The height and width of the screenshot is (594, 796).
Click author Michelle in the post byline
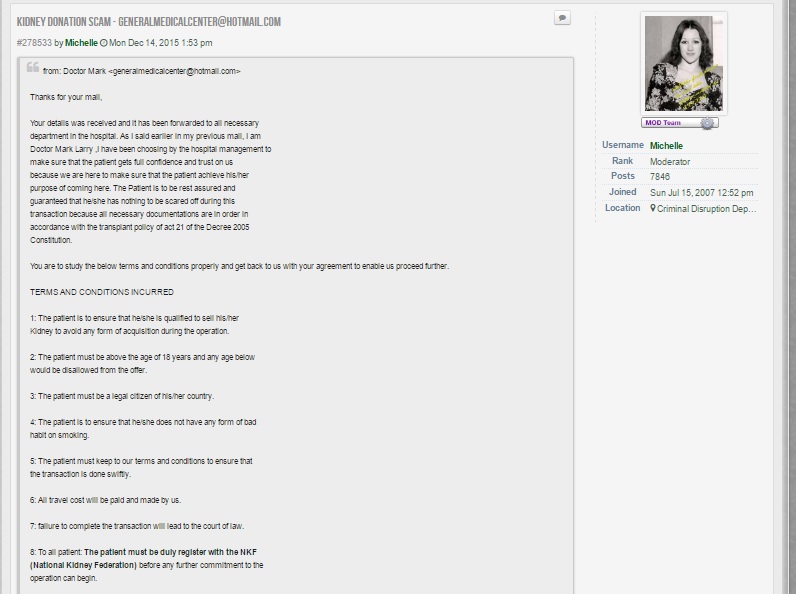[81, 43]
